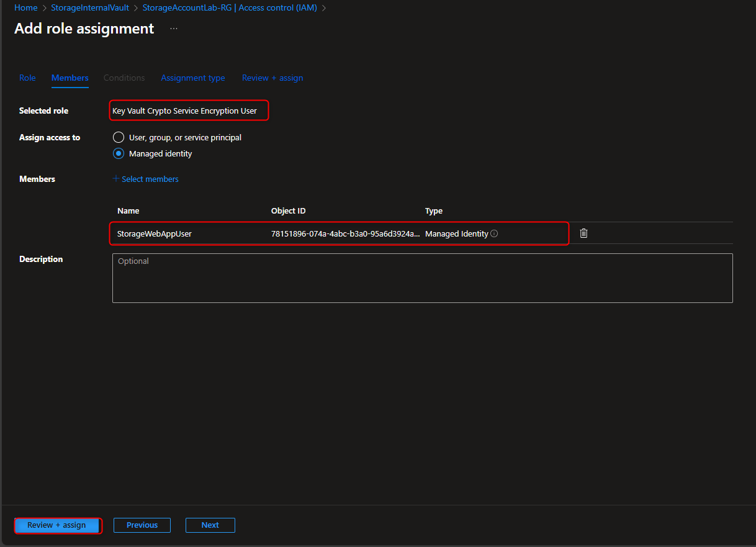Open the Conditions tab
The height and width of the screenshot is (547, 756).
(124, 78)
